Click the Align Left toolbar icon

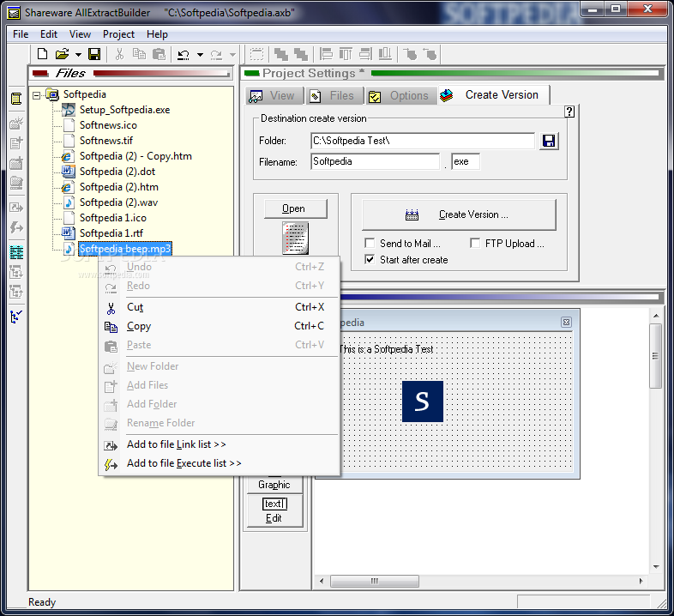click(x=326, y=54)
